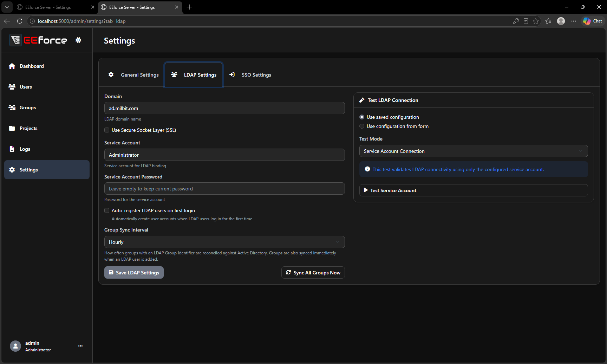Viewport: 607px width, 364px height.
Task: Open Projects from the sidebar menu
Action: (x=47, y=128)
